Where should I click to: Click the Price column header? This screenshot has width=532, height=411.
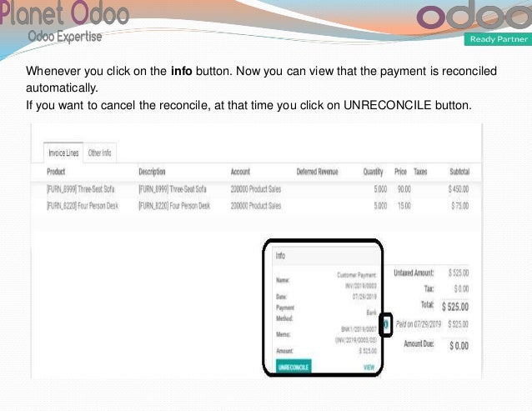401,172
